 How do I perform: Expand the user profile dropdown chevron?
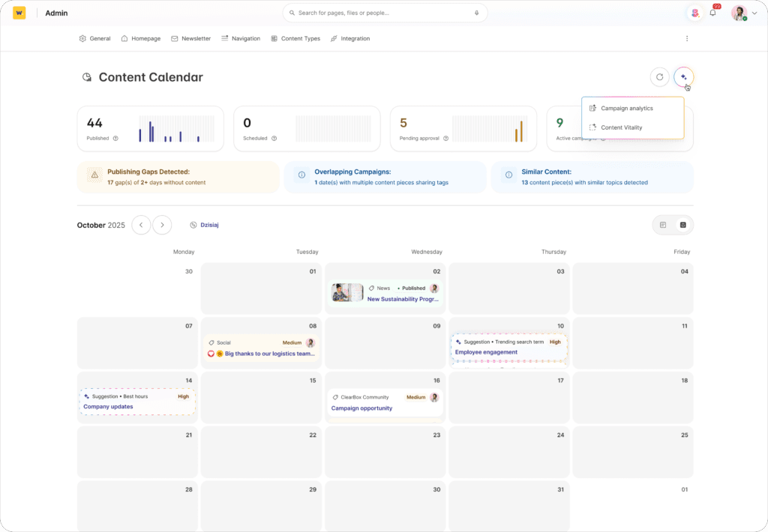tap(754, 13)
